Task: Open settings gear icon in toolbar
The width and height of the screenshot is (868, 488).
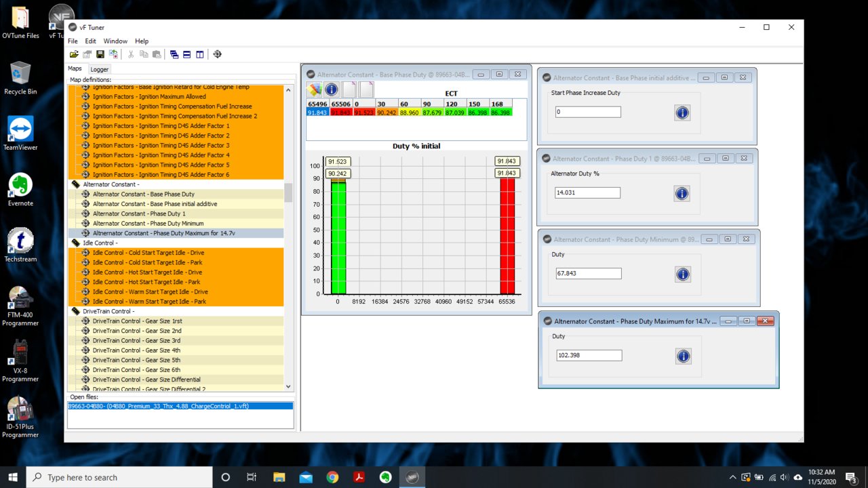Action: coord(218,54)
